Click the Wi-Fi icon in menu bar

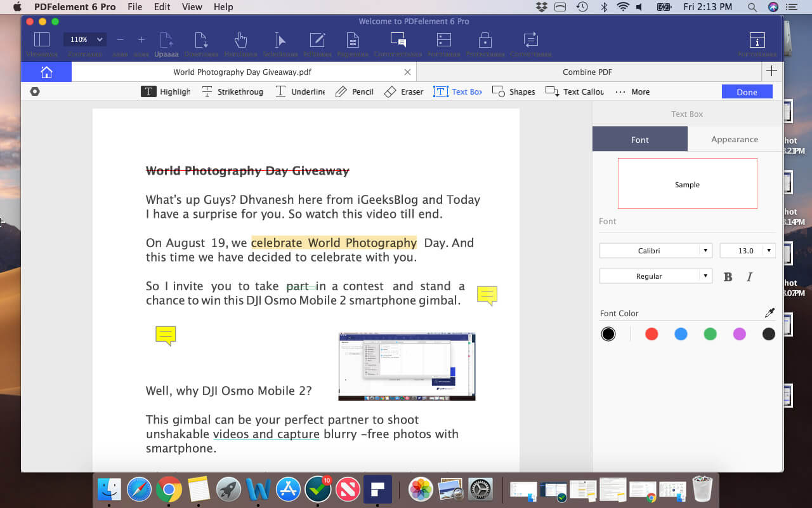(x=622, y=6)
